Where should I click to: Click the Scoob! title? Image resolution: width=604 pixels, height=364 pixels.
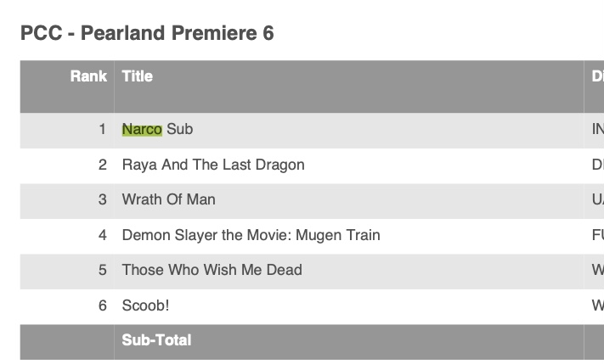tap(145, 305)
